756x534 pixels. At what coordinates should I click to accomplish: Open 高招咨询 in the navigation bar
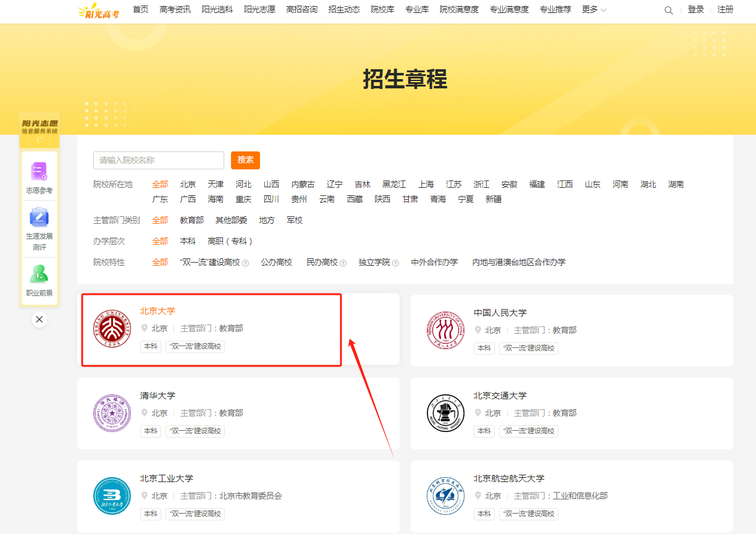(302, 9)
